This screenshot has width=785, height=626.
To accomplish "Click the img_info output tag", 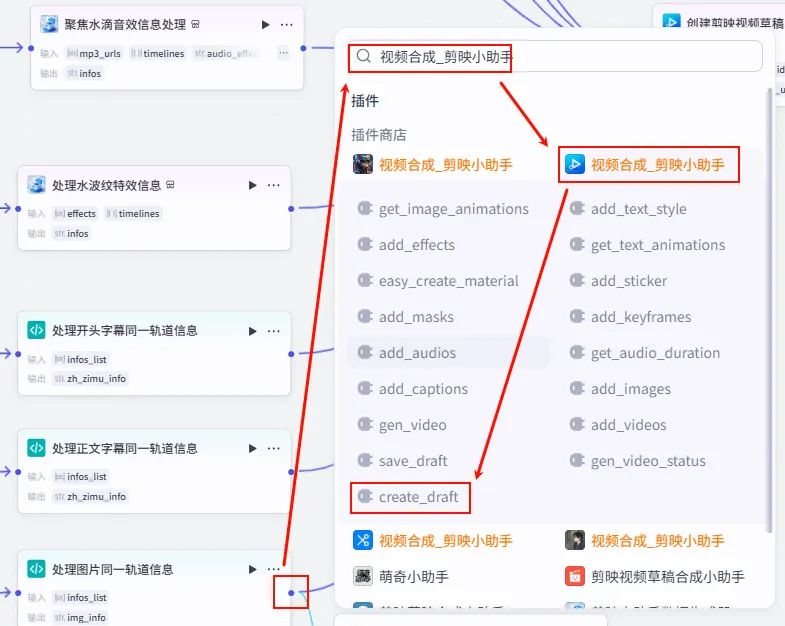I will click(81, 617).
